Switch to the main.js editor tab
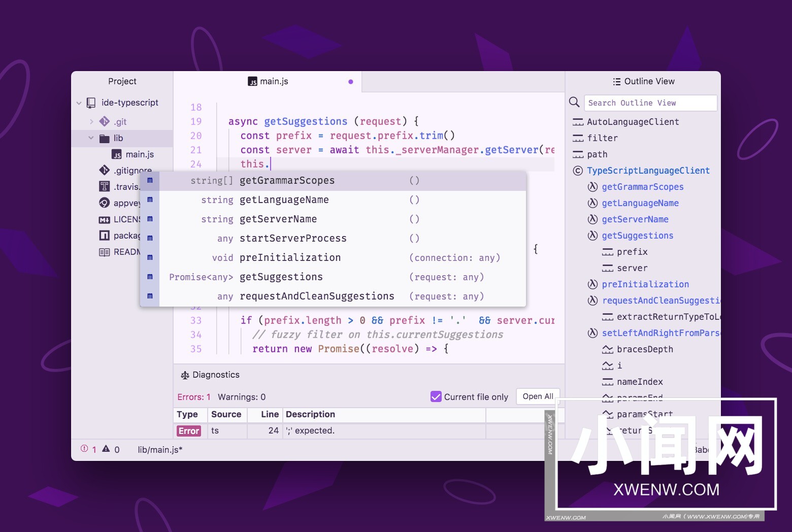 (268, 82)
